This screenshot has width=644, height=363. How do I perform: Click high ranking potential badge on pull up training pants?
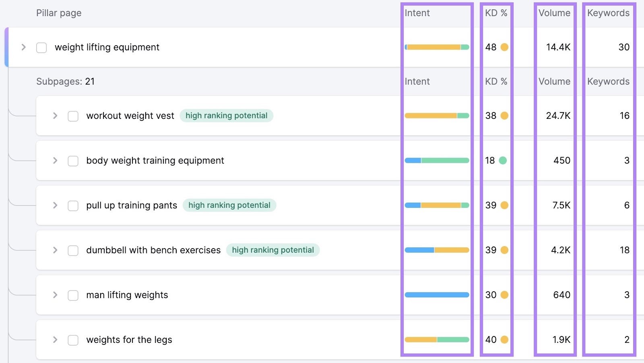229,205
